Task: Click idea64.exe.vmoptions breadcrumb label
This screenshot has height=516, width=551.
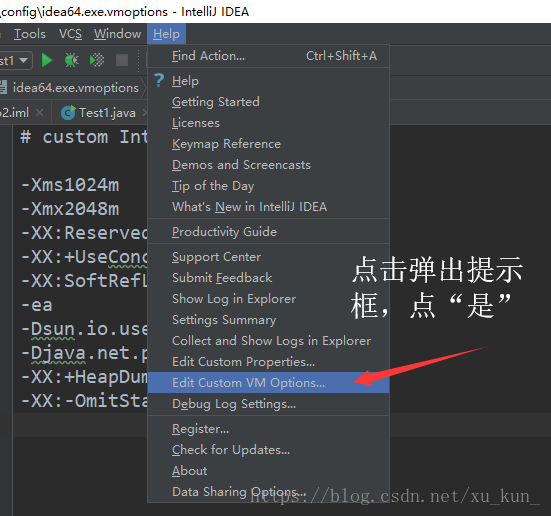Action: [76, 88]
